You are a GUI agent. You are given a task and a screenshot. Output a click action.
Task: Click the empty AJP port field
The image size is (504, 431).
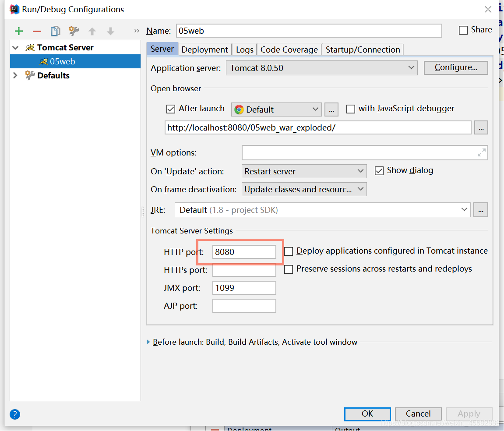244,306
